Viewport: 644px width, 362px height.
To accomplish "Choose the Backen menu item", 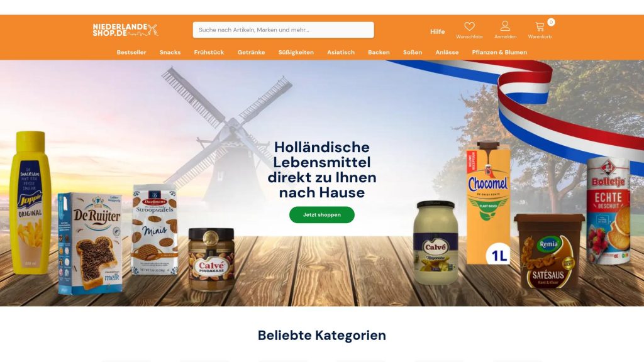I will (x=379, y=52).
